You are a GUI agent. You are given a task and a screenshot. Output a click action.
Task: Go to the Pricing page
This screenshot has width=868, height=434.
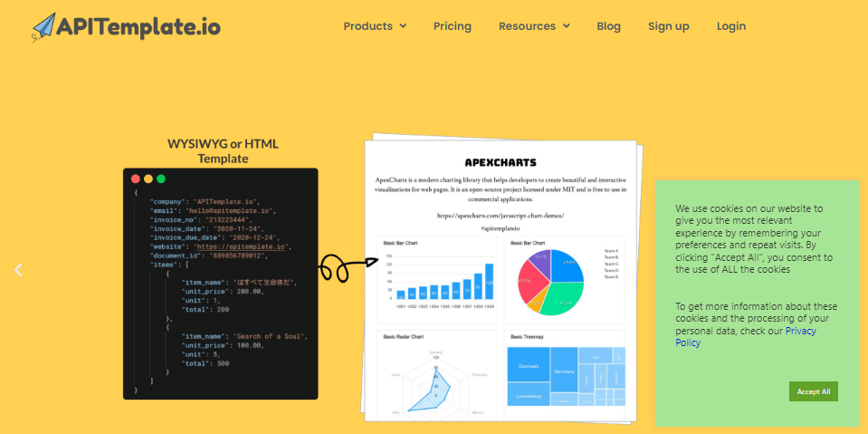tap(453, 26)
